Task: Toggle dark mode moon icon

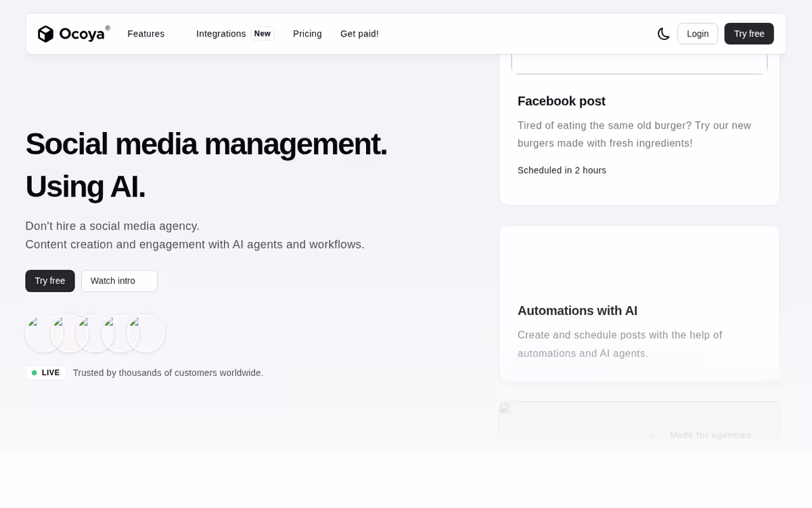Action: (663, 34)
